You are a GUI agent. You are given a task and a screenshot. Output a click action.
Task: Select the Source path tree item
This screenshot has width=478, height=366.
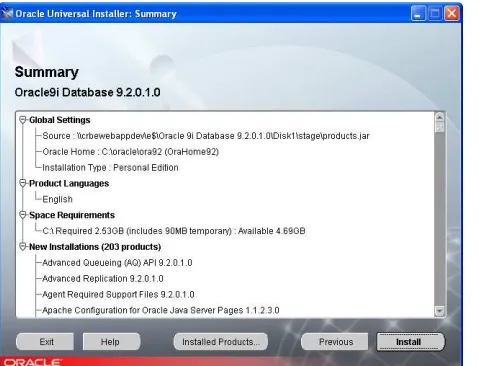(206, 136)
